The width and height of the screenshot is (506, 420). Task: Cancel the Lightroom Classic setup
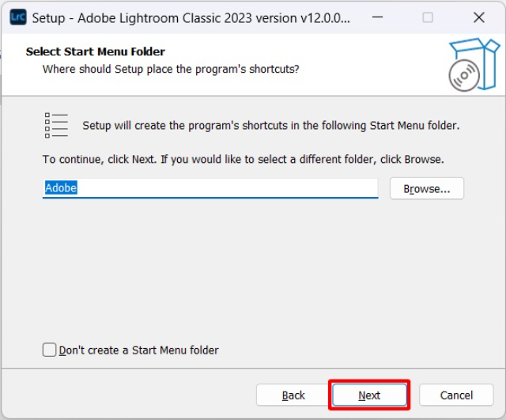pos(456,395)
